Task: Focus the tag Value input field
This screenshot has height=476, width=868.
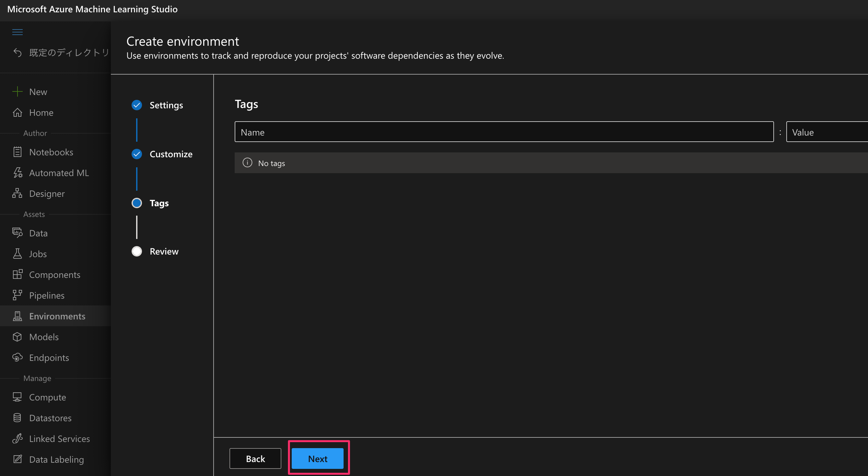Action: point(827,132)
